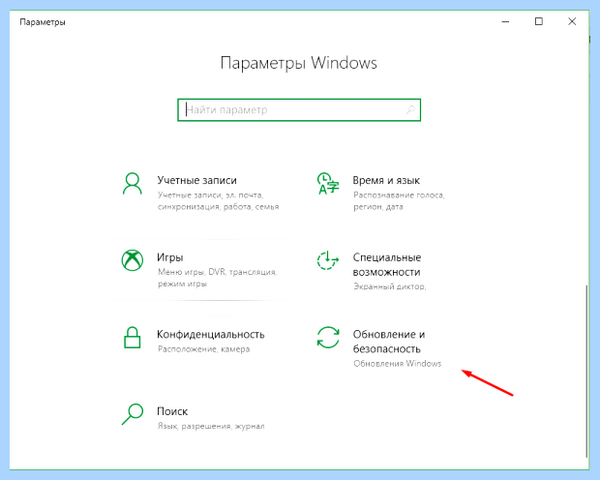The height and width of the screenshot is (480, 600).
Task: Open the 'Игры' settings heading
Action: pos(170,258)
